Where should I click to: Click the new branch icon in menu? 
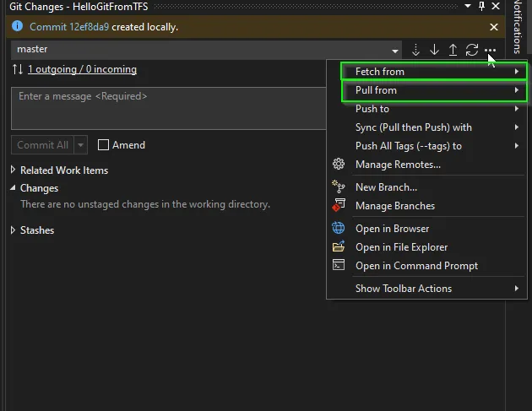coord(339,187)
